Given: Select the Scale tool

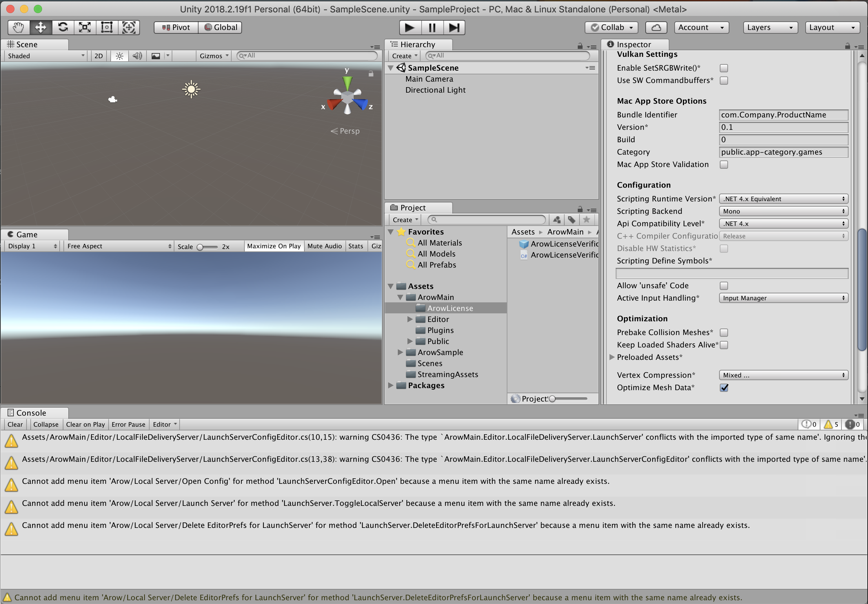Looking at the screenshot, I should [85, 27].
